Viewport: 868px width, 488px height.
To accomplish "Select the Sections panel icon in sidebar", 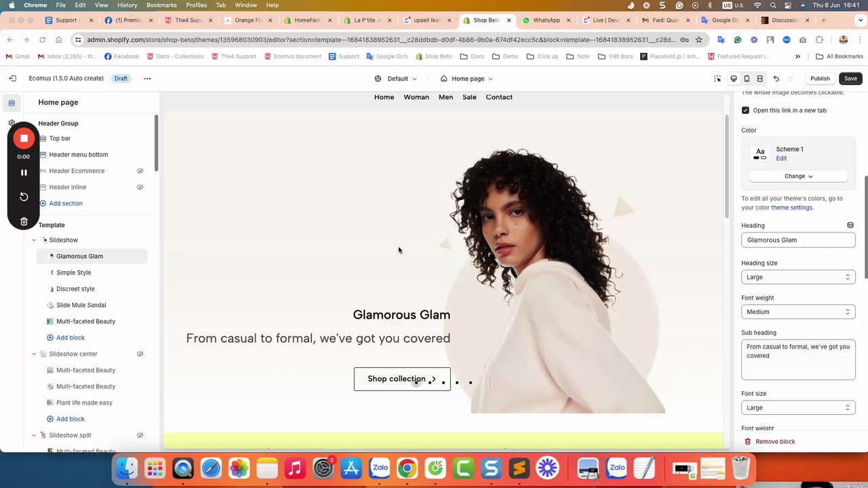I will (x=12, y=103).
